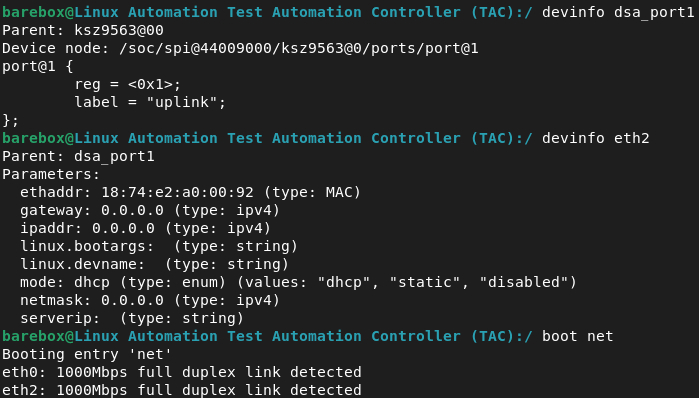This screenshot has height=398, width=699.
Task: Click the closing brace '};' line
Action: tap(11, 120)
